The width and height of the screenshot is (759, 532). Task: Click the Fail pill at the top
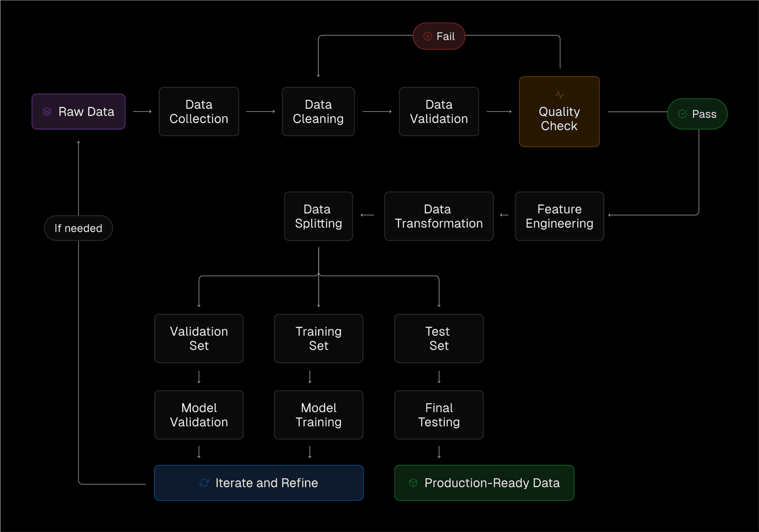[x=439, y=36]
